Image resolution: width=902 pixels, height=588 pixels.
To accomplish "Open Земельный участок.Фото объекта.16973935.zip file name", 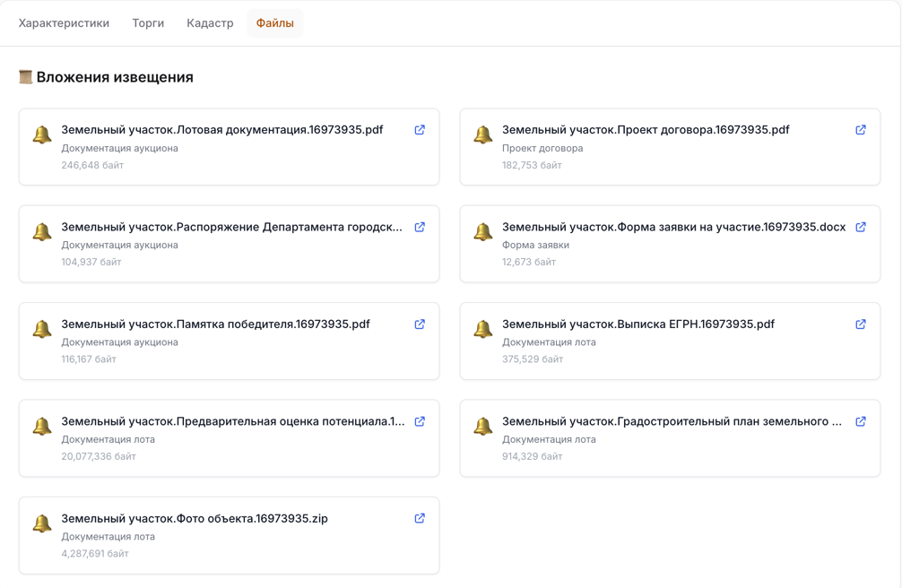I will pos(195,519).
